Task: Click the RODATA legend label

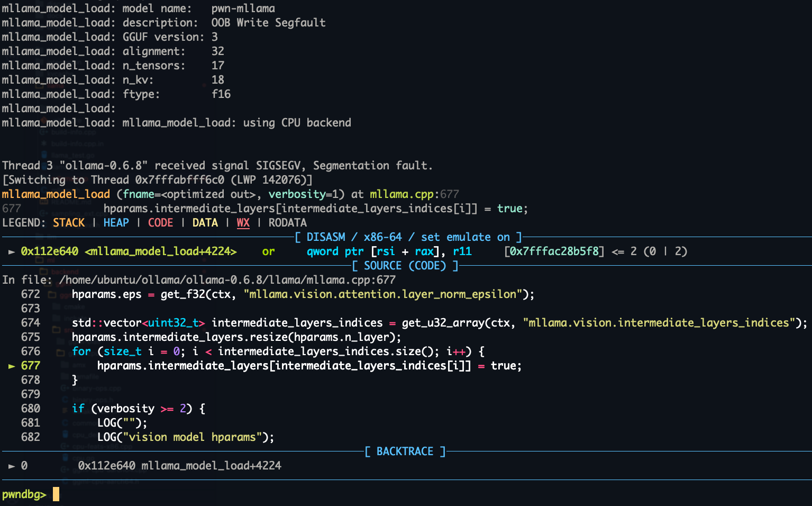Action: [287, 223]
